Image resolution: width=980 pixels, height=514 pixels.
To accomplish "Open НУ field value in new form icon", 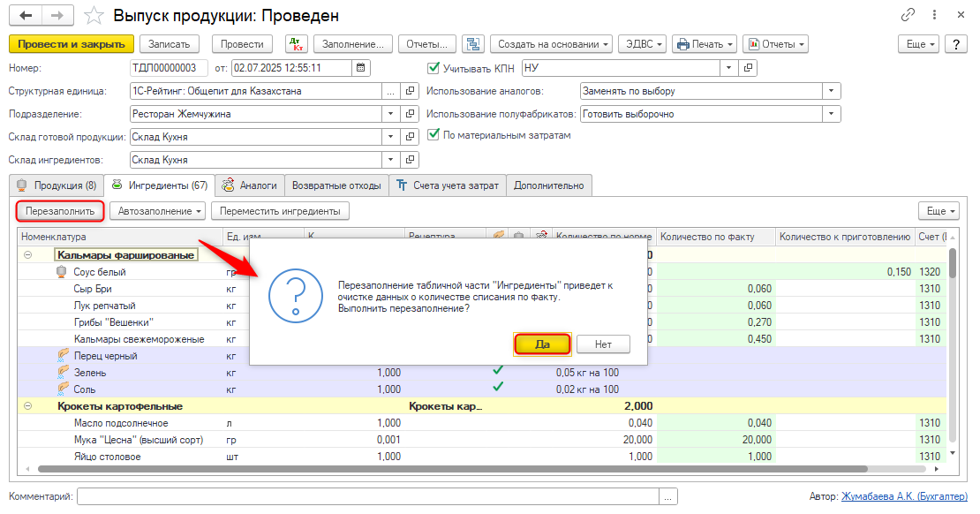I will tap(748, 67).
